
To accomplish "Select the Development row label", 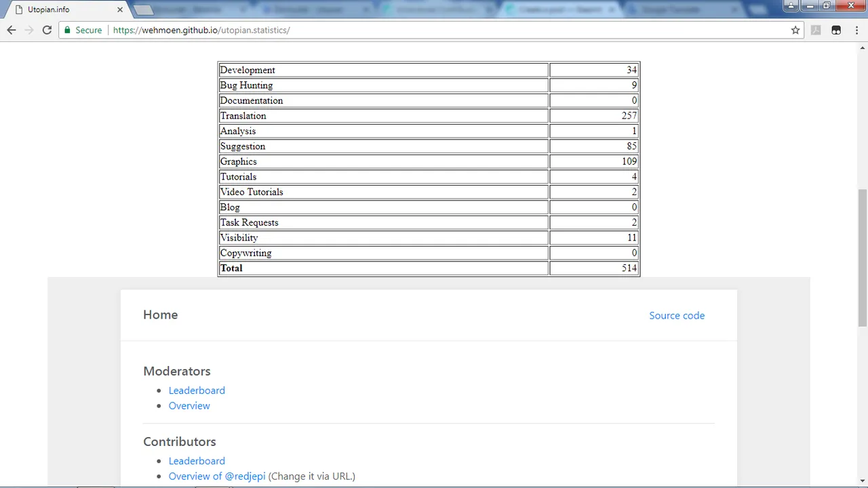I will (248, 70).
